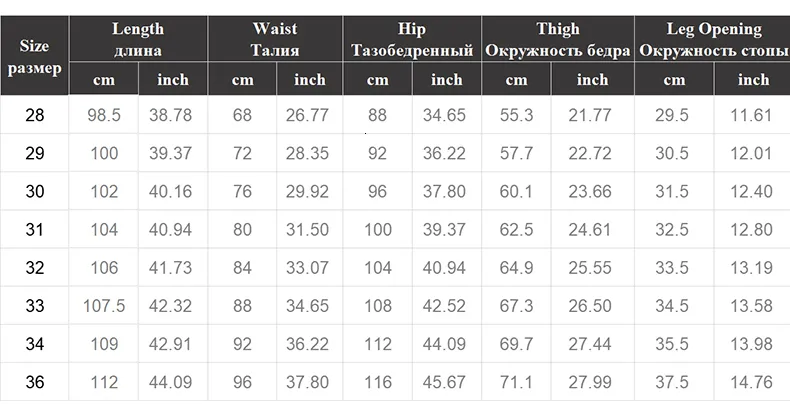790x415 pixels.
Task: Click the 98.5 length cell
Action: [x=104, y=115]
